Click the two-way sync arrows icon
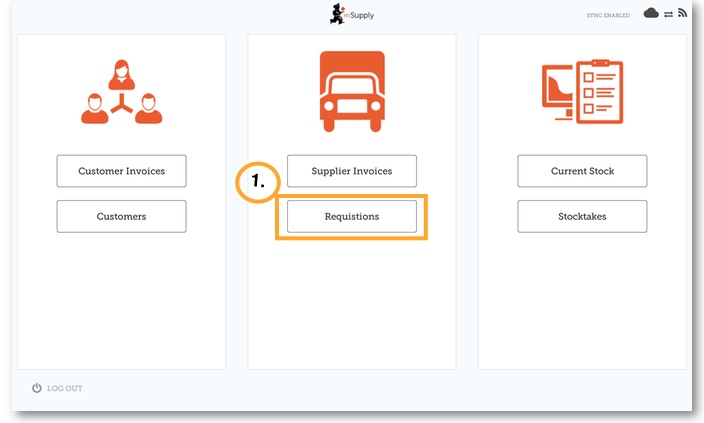Viewport: 704px width, 423px height. tap(668, 14)
